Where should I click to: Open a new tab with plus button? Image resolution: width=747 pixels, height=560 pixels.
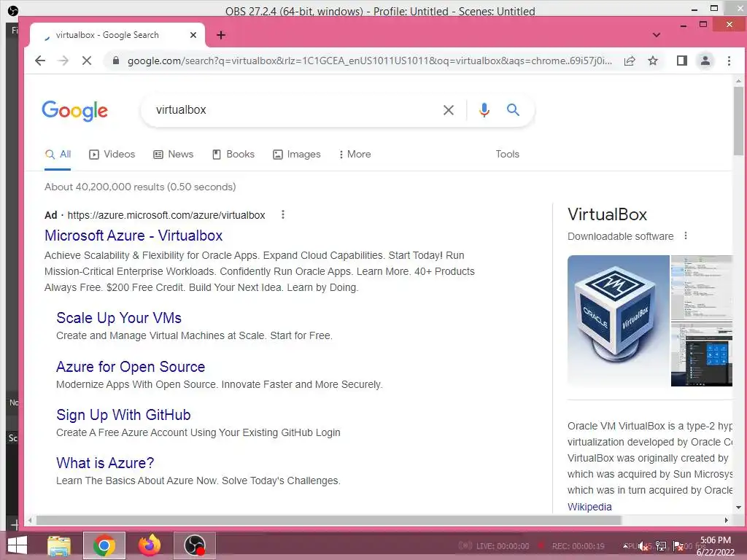221,35
